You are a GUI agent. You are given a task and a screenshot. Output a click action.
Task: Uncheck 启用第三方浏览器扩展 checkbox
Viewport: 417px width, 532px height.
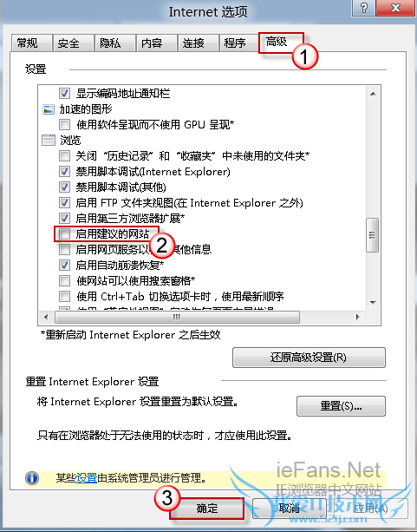coord(64,218)
